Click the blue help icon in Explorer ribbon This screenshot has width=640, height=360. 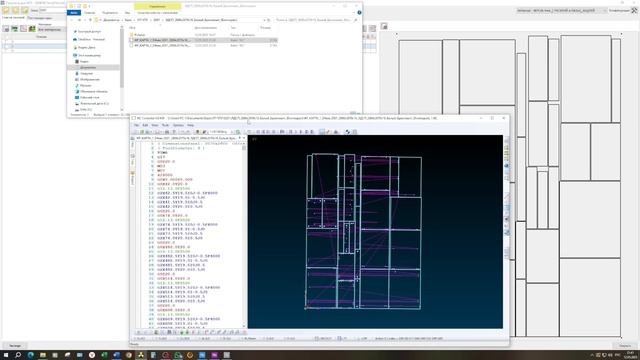pyautogui.click(x=359, y=13)
